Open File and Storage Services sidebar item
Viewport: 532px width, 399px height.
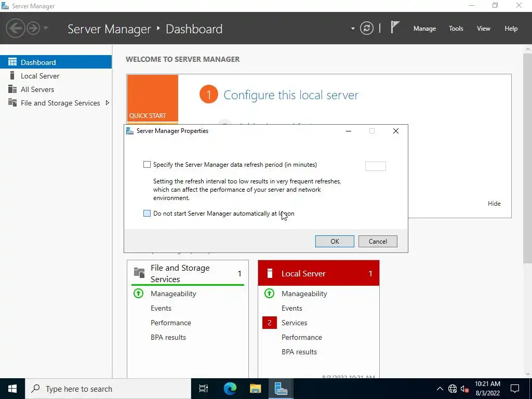click(x=56, y=103)
